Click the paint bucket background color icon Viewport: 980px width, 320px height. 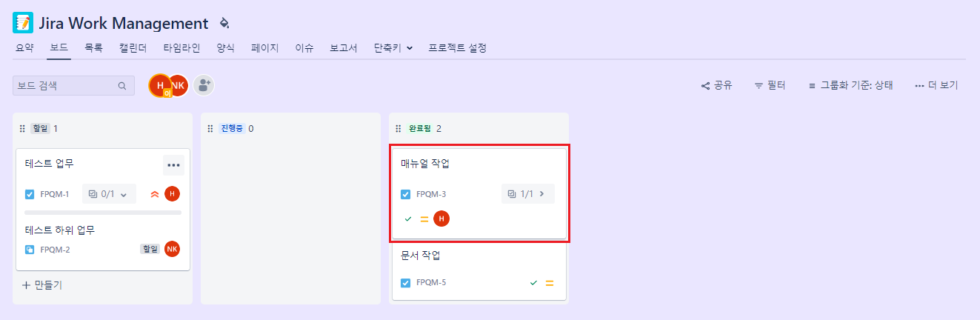pos(224,23)
